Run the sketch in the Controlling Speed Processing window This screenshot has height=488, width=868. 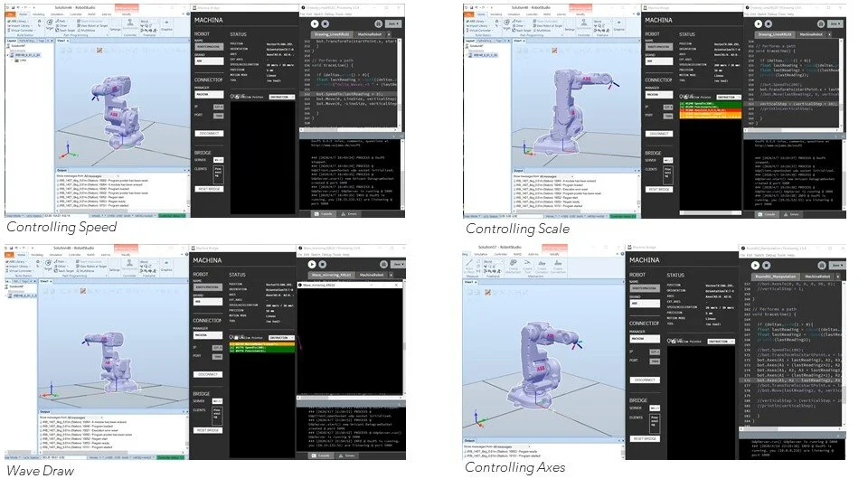point(315,23)
